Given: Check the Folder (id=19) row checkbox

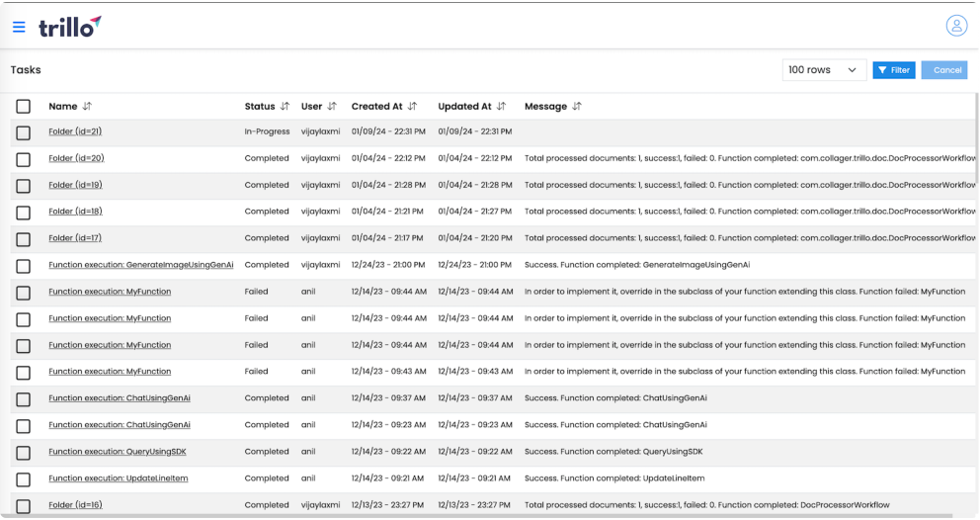Looking at the screenshot, I should [23, 186].
